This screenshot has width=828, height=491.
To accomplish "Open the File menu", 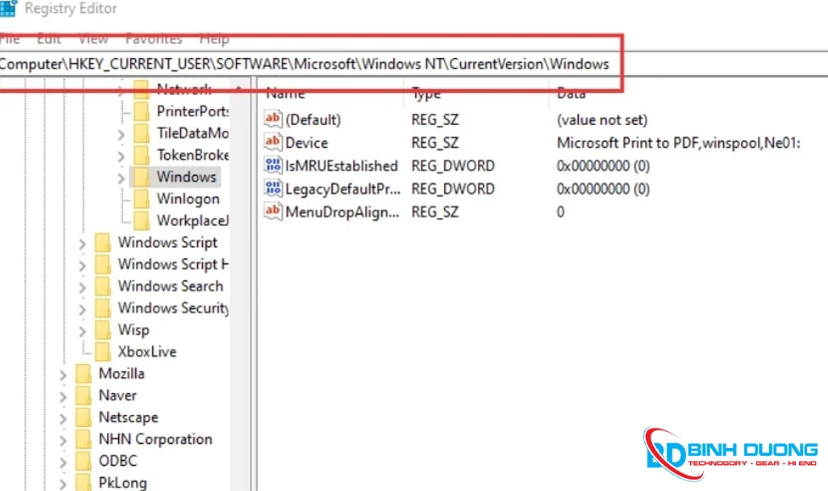I will click(10, 39).
